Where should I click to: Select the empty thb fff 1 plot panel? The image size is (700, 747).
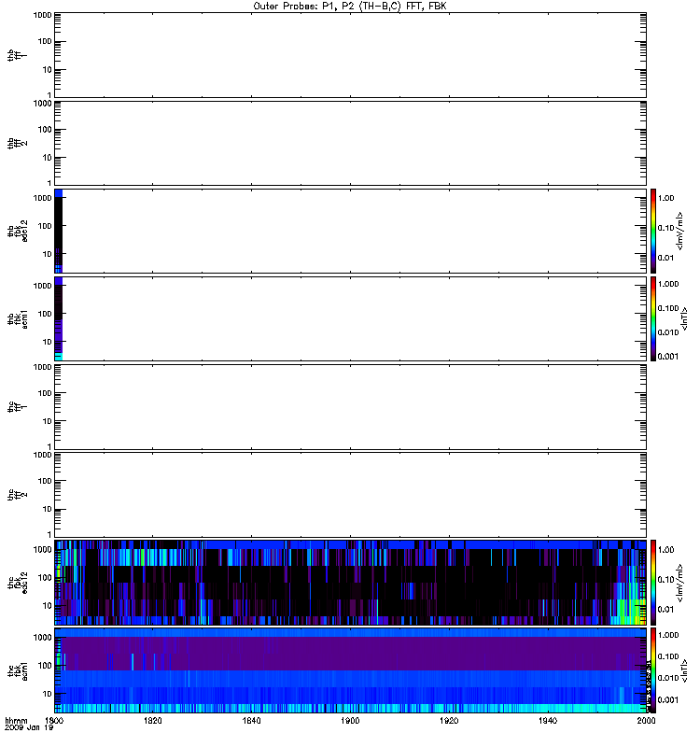pos(351,55)
